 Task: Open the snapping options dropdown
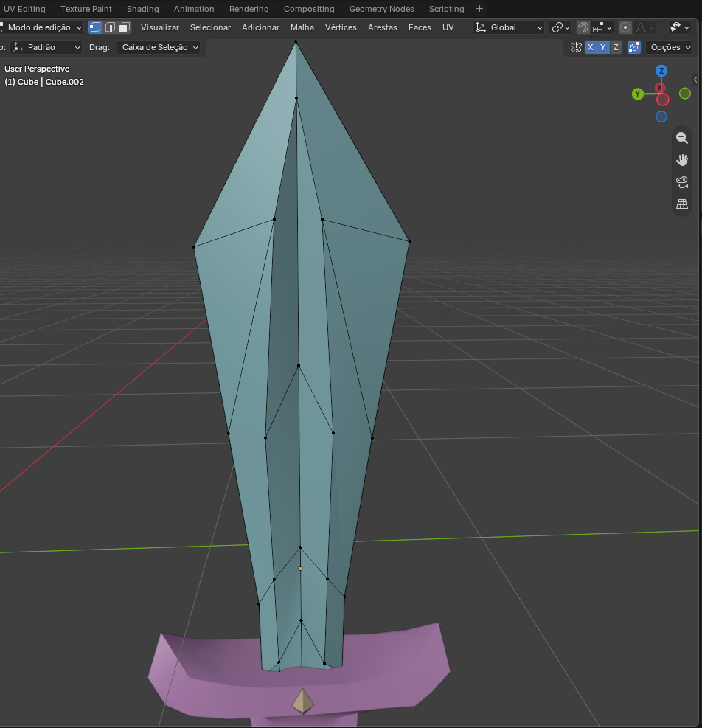602,27
